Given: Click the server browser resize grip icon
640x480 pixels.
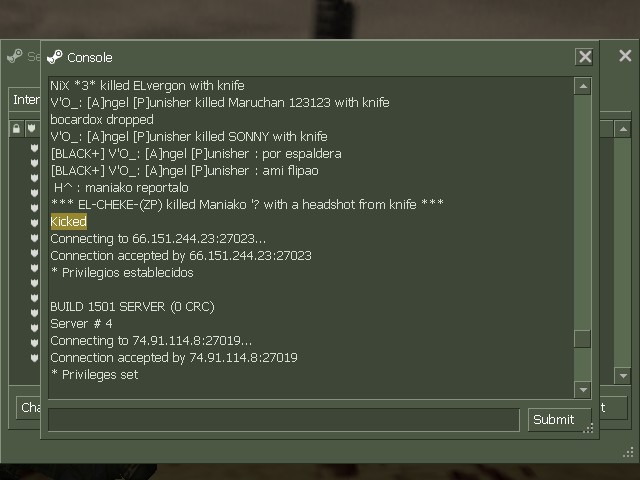Looking at the screenshot, I should point(628,452).
